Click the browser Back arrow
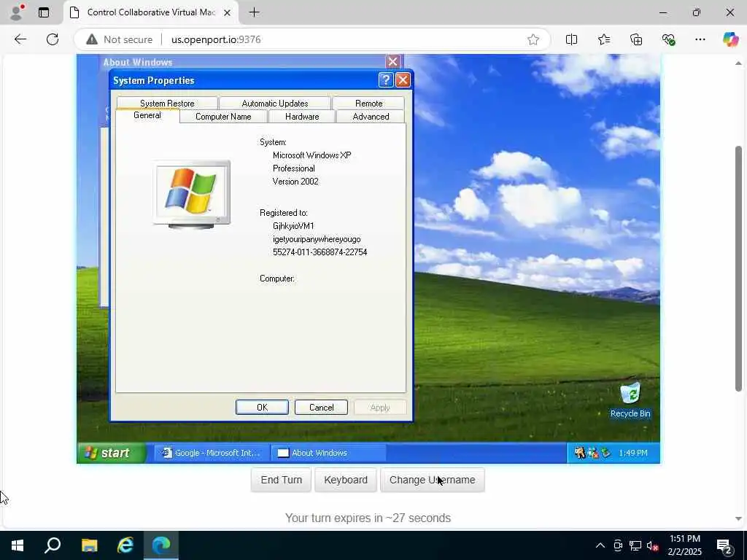The width and height of the screenshot is (747, 560). (x=20, y=39)
